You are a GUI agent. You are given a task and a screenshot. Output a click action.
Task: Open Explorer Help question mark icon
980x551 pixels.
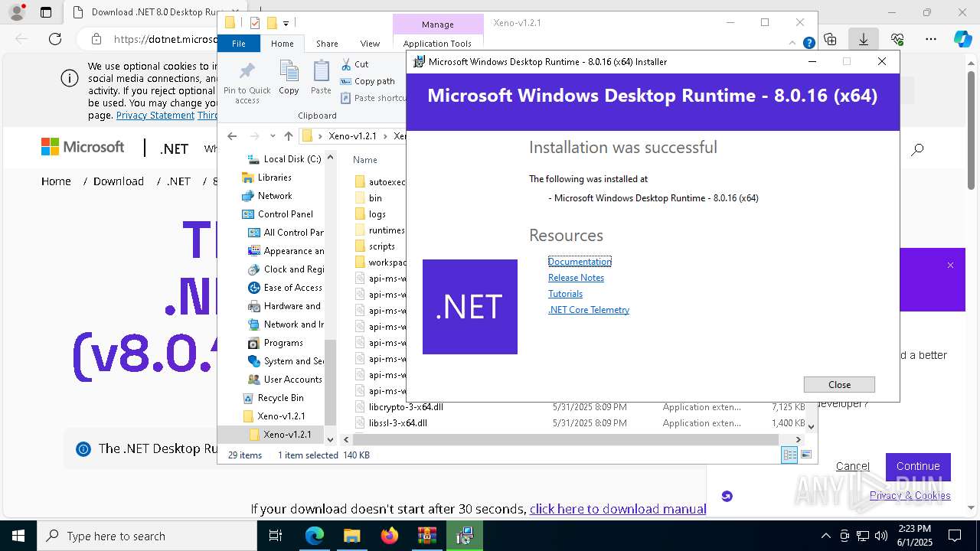(808, 44)
